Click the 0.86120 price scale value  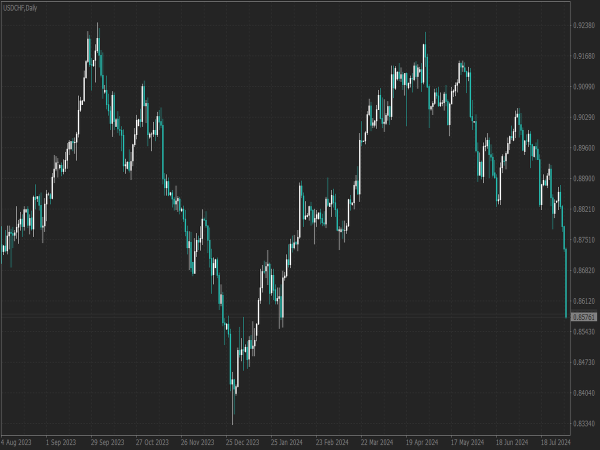click(x=584, y=302)
